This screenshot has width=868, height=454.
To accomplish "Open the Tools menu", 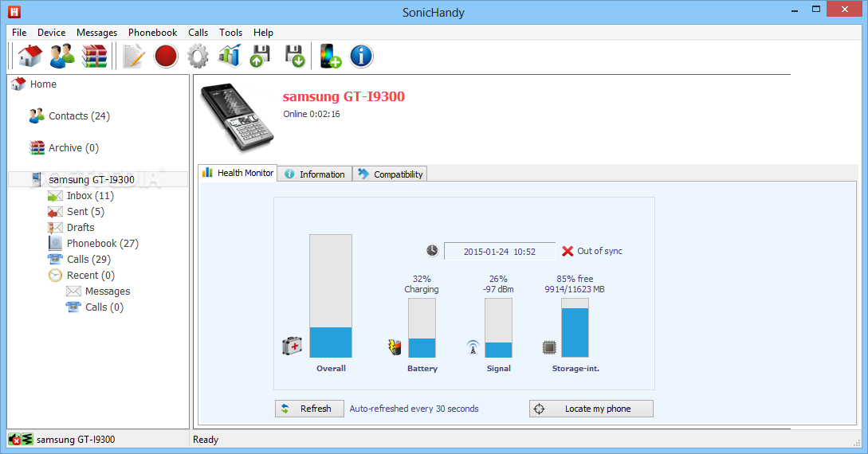I will [231, 33].
